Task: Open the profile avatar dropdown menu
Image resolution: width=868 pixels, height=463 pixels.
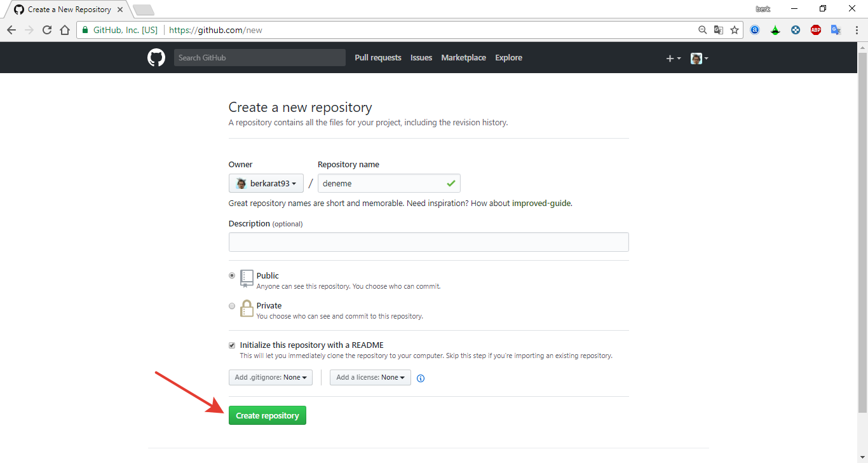Action: point(700,58)
